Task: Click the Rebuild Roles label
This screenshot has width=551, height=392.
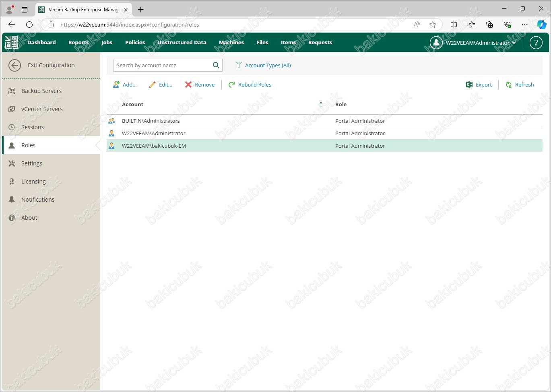Action: 255,85
